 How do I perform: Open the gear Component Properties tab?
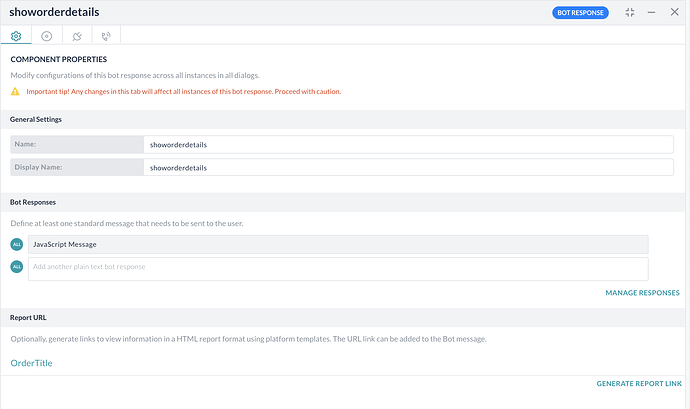pyautogui.click(x=16, y=36)
